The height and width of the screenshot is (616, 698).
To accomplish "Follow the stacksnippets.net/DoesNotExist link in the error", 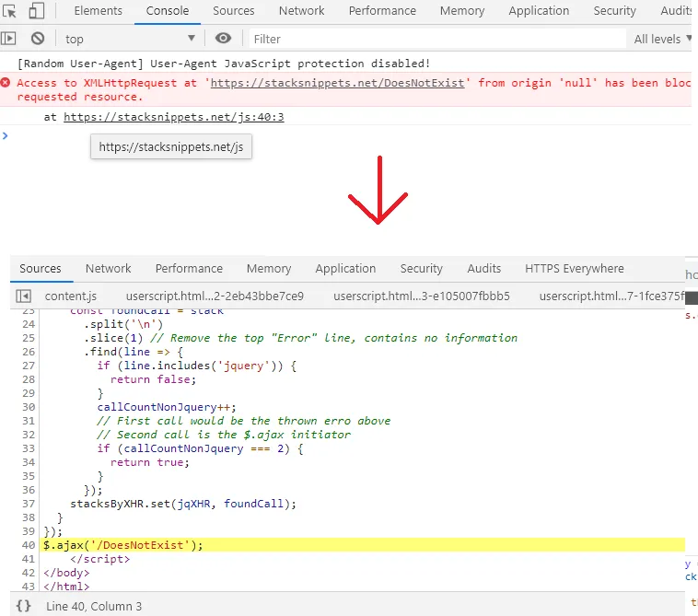I will tap(337, 83).
